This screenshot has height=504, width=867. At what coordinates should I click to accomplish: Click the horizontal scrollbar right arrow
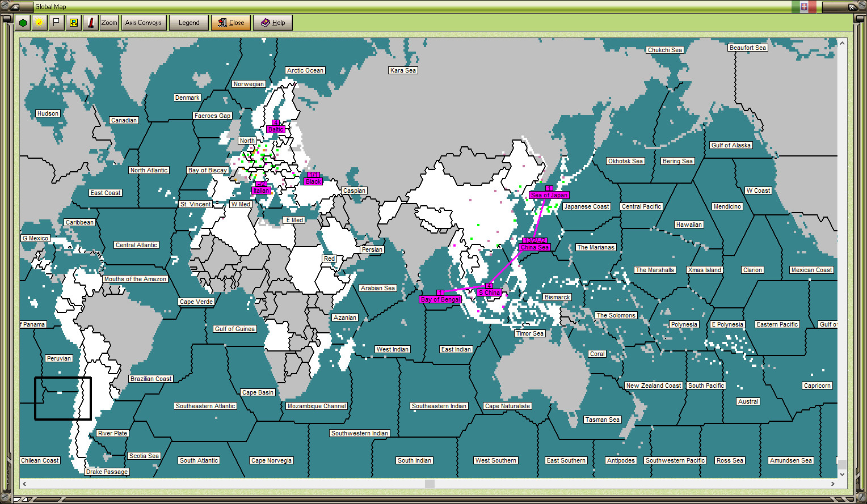point(833,484)
